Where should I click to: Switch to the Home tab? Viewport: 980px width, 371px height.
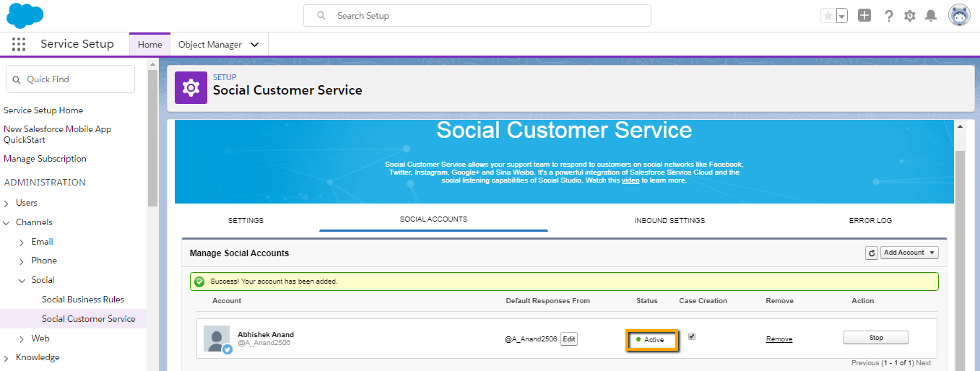pos(149,44)
